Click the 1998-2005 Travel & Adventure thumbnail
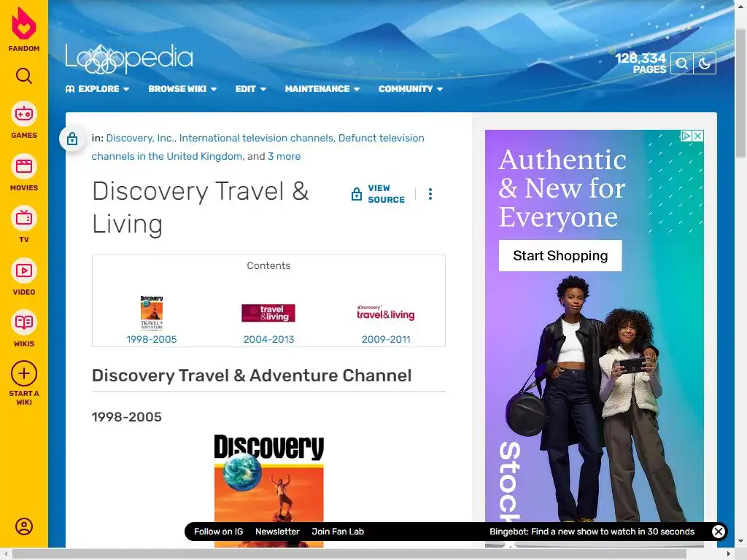747x560 pixels. coord(152,313)
